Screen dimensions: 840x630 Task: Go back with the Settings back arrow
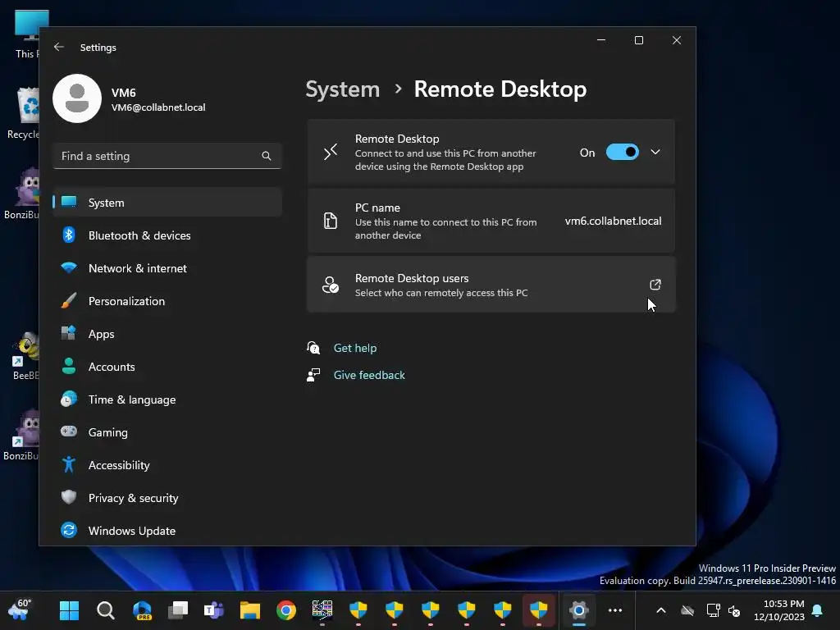pyautogui.click(x=59, y=47)
